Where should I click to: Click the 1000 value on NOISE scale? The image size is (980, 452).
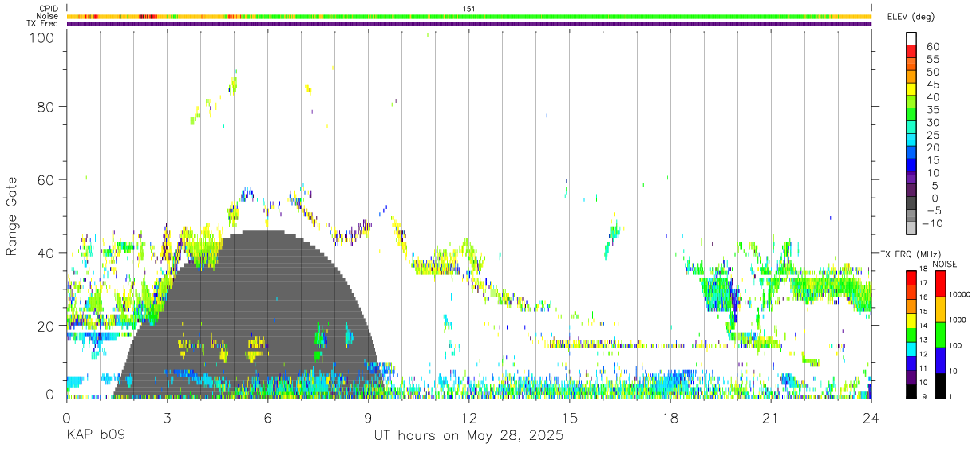958,320
